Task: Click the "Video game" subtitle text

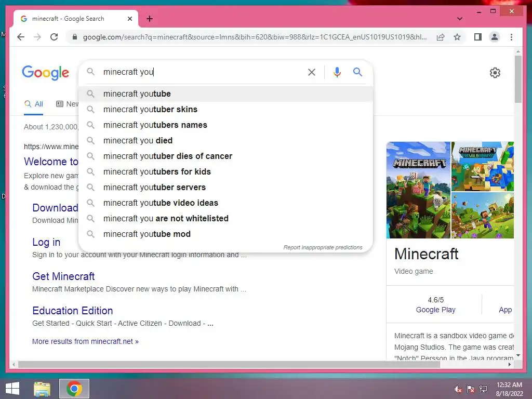Action: coord(414,271)
